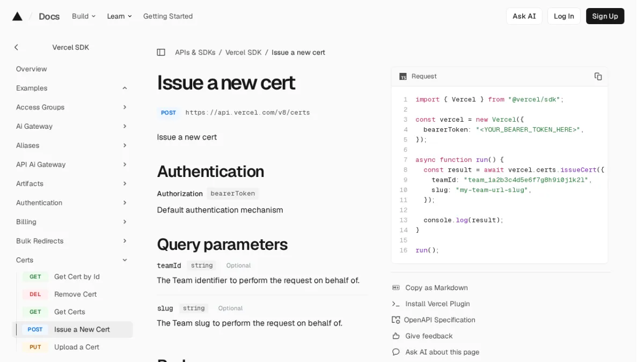Image resolution: width=644 pixels, height=362 pixels.
Task: Click the PUT badge for Upload a Cert
Action: [35, 347]
